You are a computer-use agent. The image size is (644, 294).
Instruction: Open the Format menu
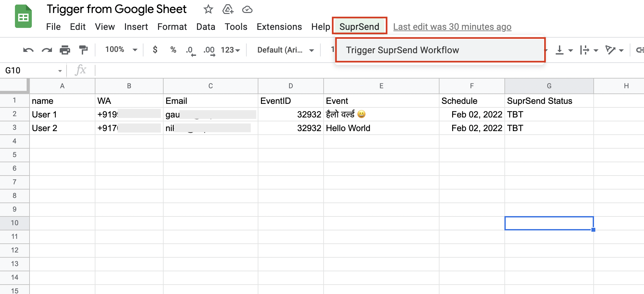172,27
